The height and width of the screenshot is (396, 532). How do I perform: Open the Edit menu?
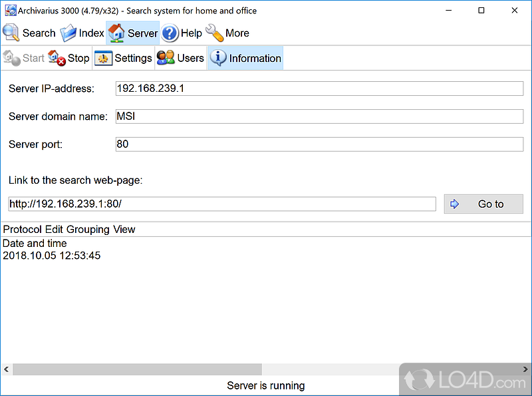tap(54, 229)
